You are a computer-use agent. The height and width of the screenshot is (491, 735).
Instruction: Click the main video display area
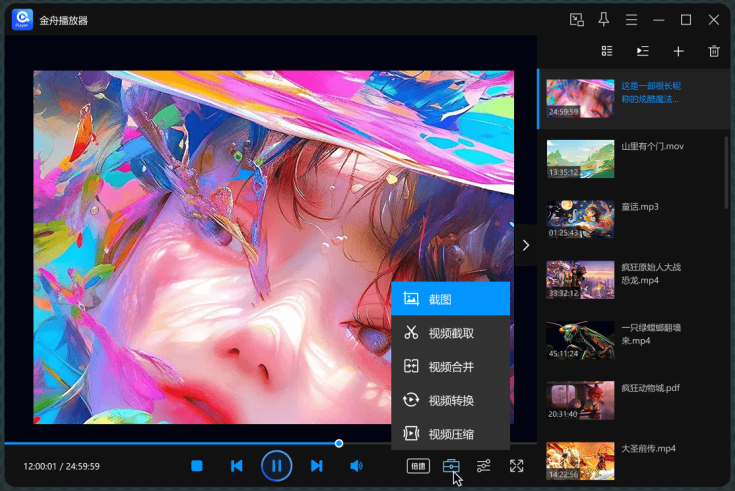click(x=273, y=247)
